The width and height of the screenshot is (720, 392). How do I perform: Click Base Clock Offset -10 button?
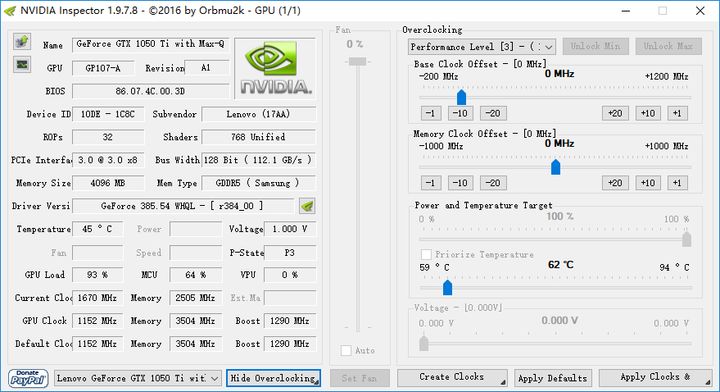(460, 113)
